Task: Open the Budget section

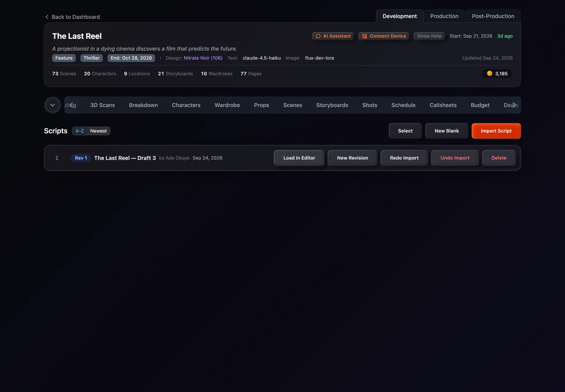Action: coord(480,105)
